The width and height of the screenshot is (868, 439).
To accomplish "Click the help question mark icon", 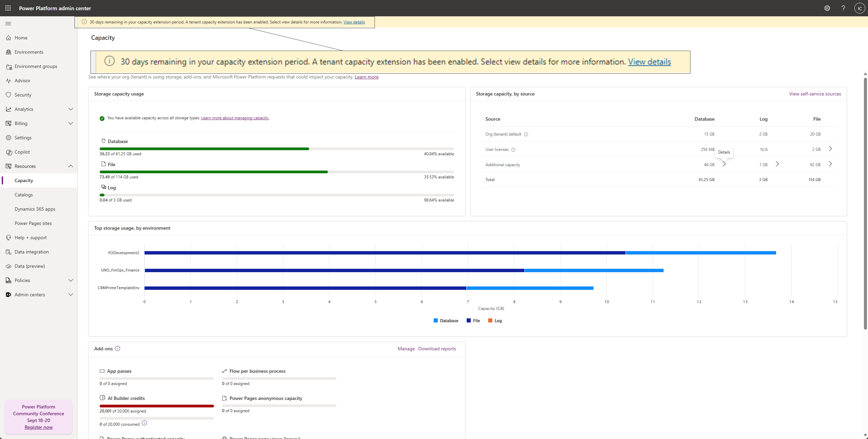I will click(x=843, y=8).
